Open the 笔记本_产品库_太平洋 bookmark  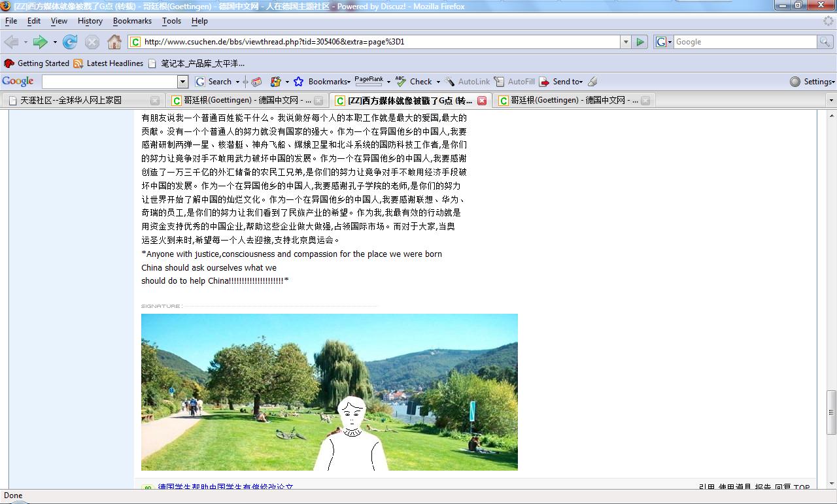196,63
